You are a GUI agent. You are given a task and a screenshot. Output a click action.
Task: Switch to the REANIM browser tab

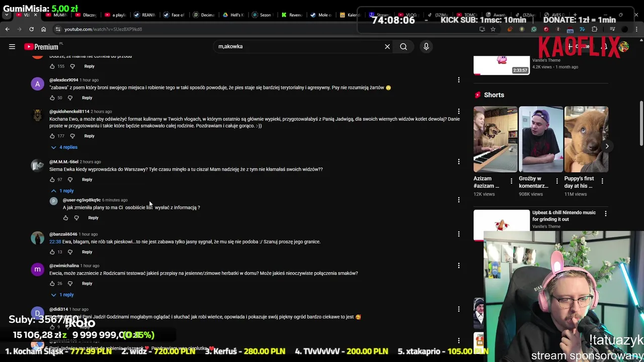pyautogui.click(x=144, y=15)
